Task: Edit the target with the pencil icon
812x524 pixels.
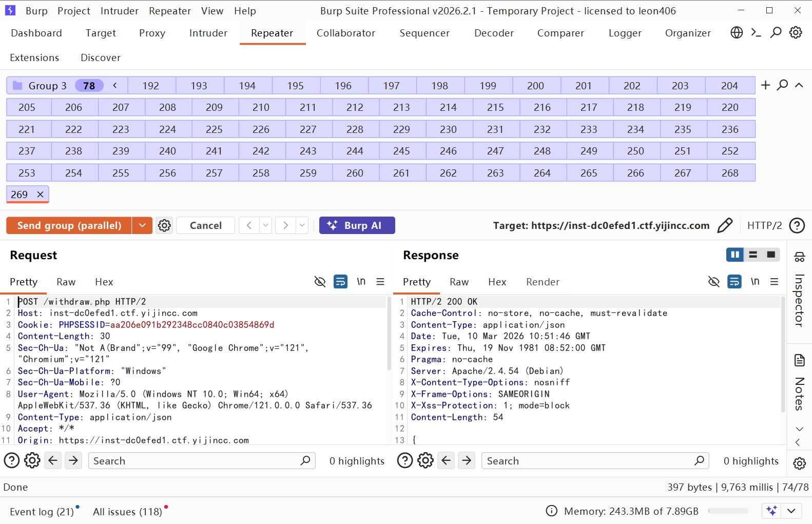Action: coord(725,225)
